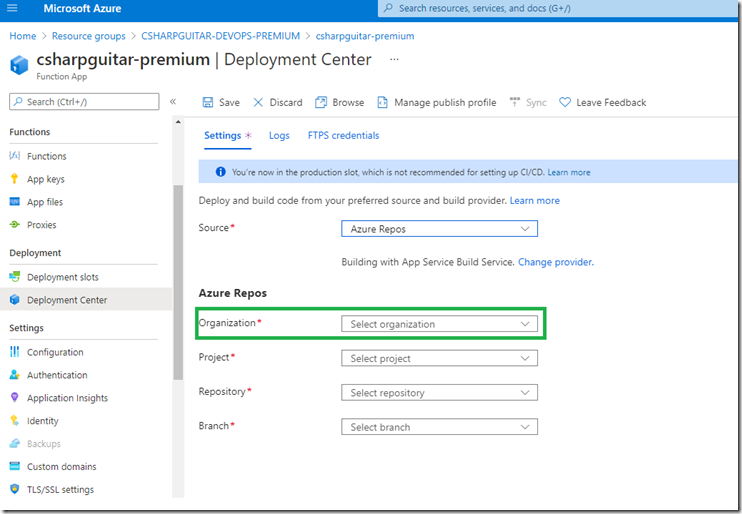742x514 pixels.
Task: Click the Functions fx icon in the sidebar
Action: click(x=15, y=156)
